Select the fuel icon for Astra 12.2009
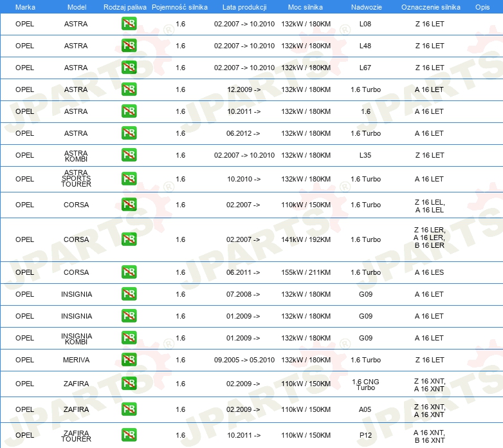This screenshot has height=448, width=503. 129,89
